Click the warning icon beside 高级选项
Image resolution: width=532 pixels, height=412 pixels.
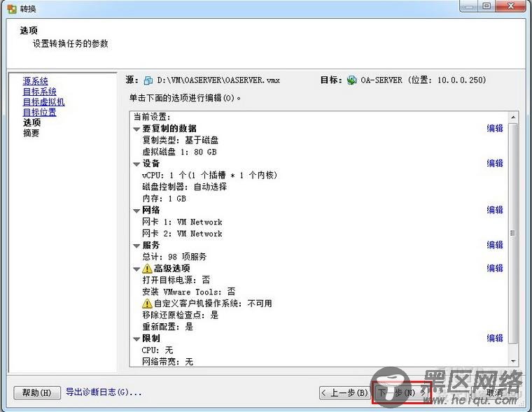click(x=147, y=269)
